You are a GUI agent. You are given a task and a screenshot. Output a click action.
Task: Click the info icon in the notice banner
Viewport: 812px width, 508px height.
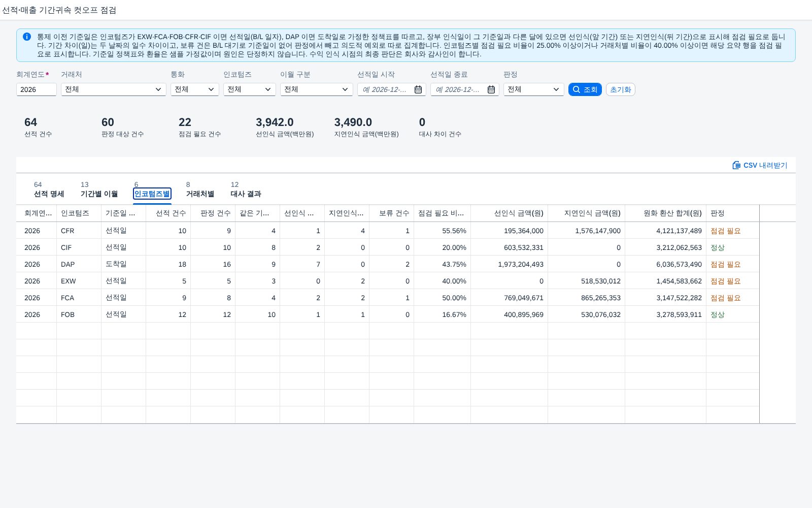tap(27, 37)
